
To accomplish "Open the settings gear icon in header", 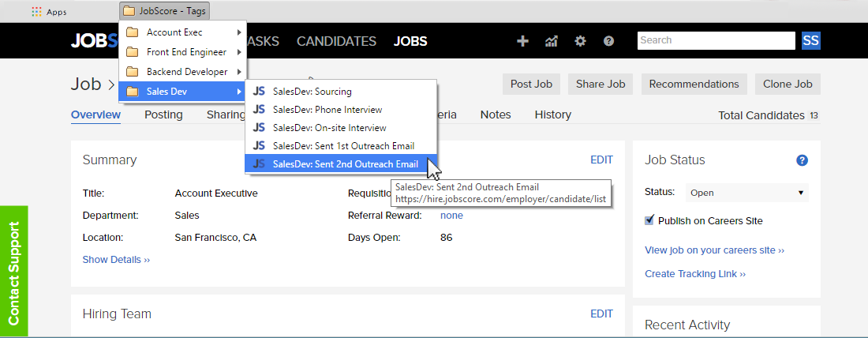I will (x=580, y=40).
